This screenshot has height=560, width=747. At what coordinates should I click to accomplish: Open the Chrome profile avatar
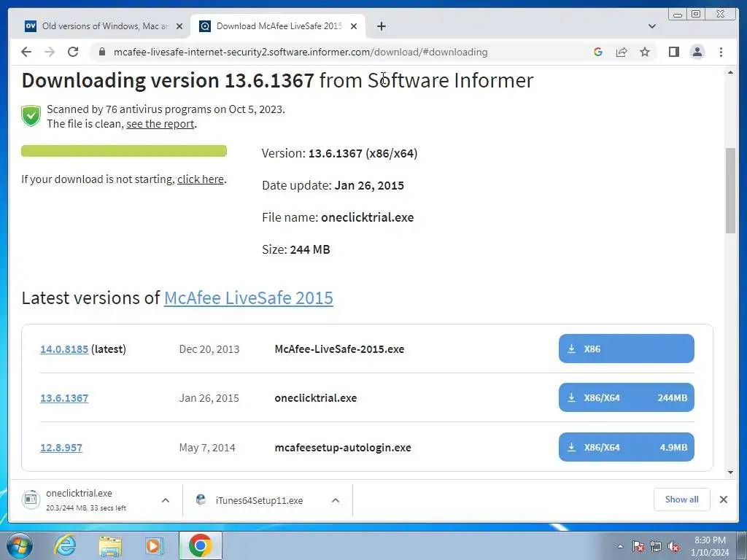697,52
